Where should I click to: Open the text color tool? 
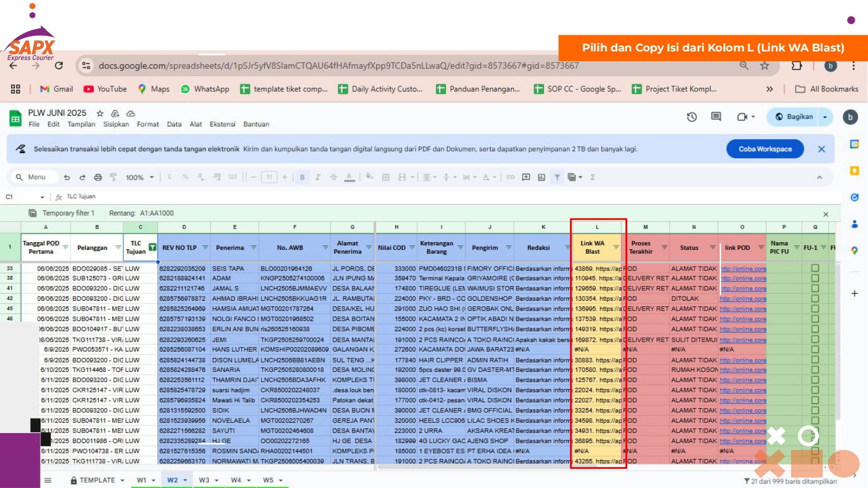click(x=349, y=178)
